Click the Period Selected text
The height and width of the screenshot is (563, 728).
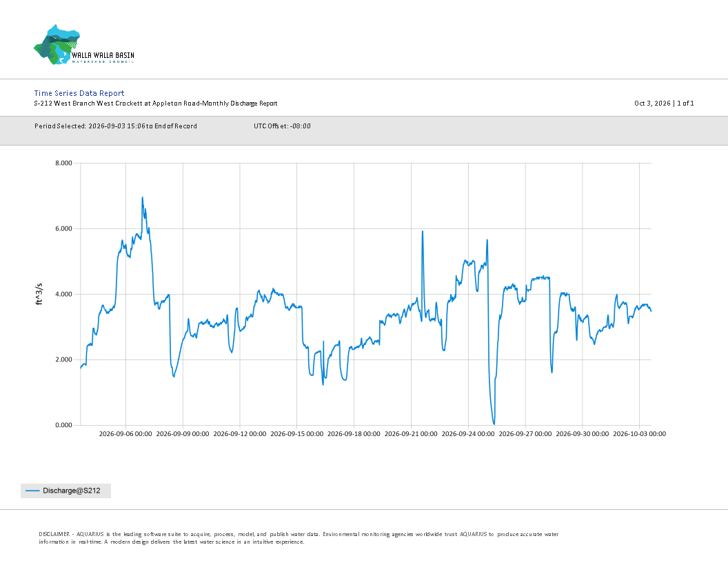116,126
